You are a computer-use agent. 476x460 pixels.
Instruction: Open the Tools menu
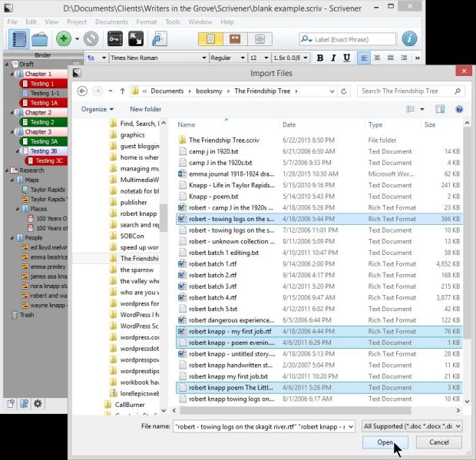coord(173,22)
